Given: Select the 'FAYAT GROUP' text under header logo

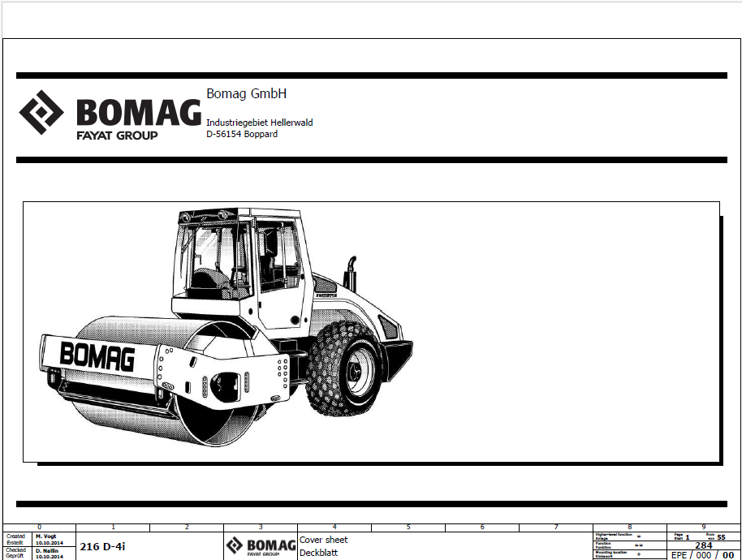Looking at the screenshot, I should (117, 136).
